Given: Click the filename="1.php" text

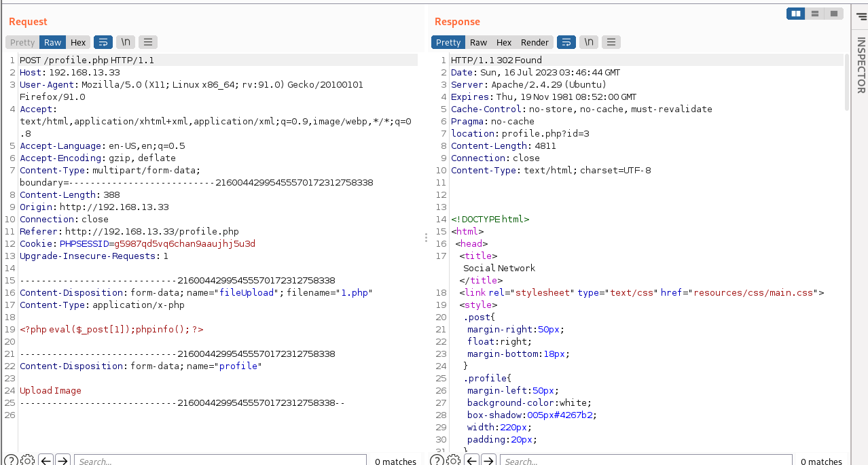Looking at the screenshot, I should click(329, 292).
